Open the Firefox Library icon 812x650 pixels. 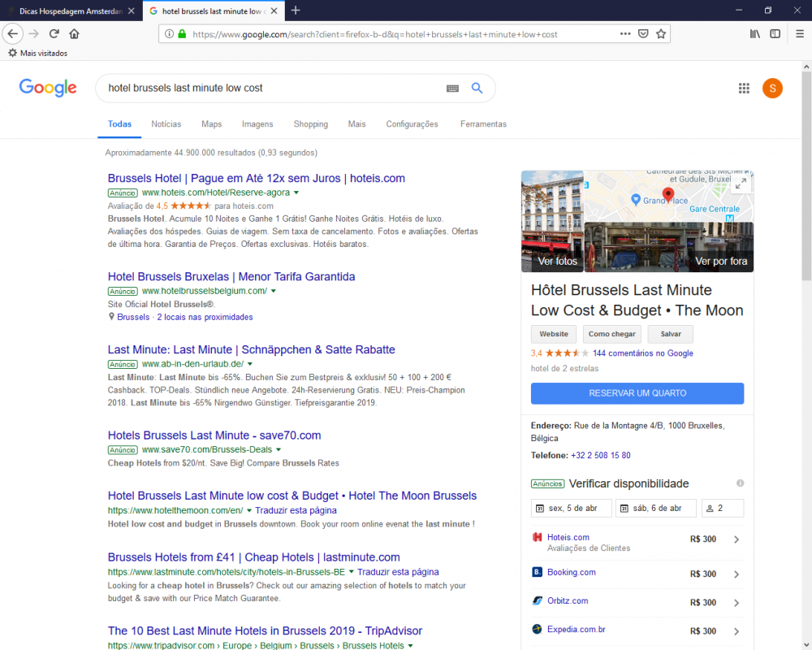(754, 34)
